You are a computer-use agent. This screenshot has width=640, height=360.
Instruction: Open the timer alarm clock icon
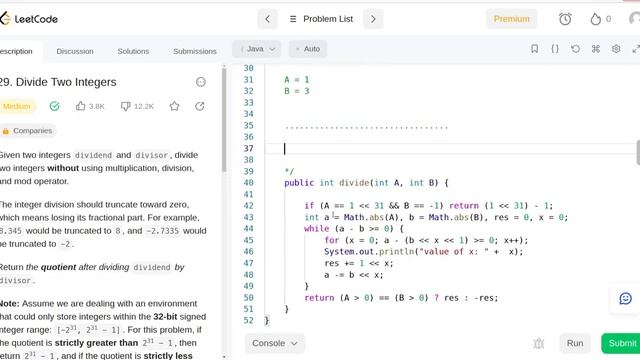(x=565, y=19)
